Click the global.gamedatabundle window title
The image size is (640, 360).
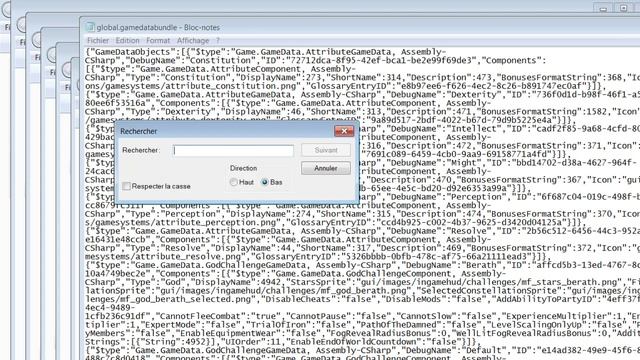158,27
